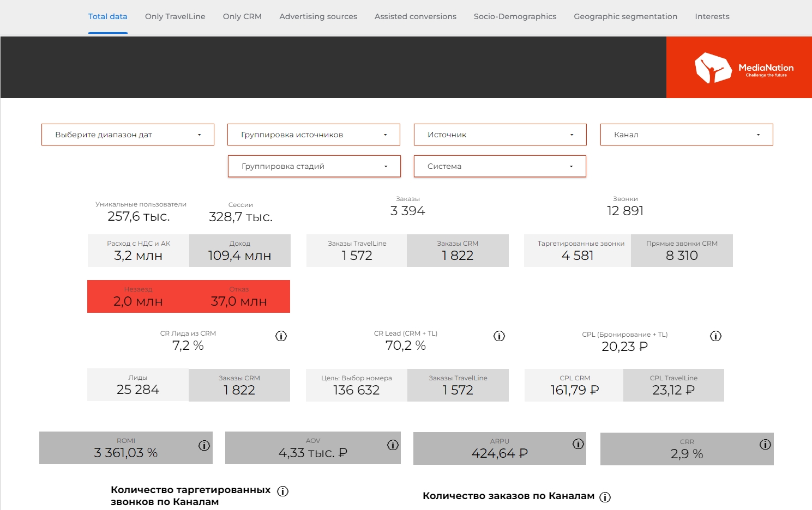This screenshot has width=812, height=510.
Task: Open the ROMI info tooltip icon
Action: pos(204,446)
